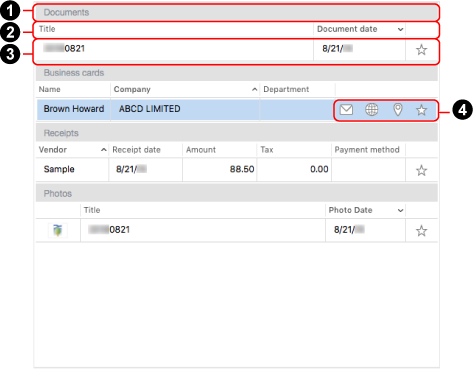The width and height of the screenshot is (473, 369).
Task: Sort documents by Document date column
Action: pos(359,29)
